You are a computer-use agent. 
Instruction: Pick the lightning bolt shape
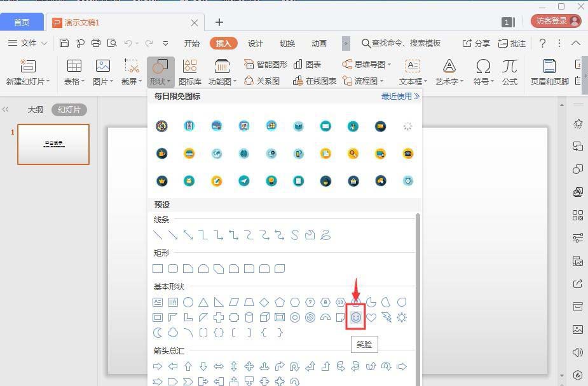click(386, 317)
